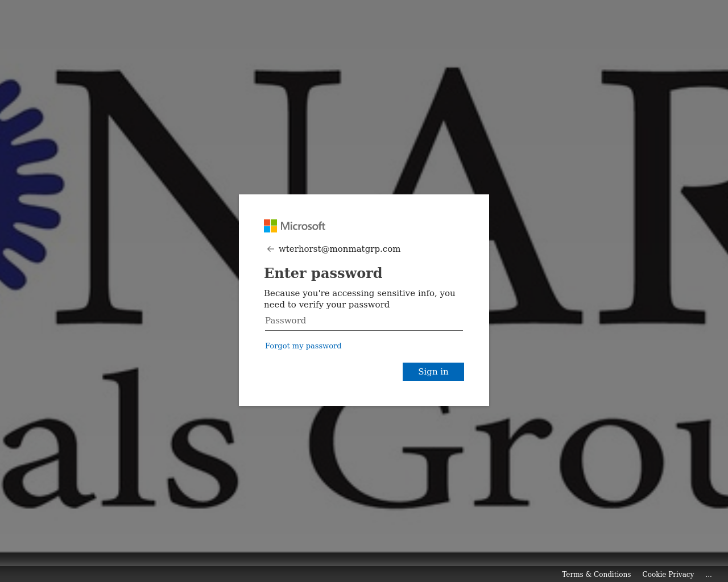Expand the footer ellipsis more options

[709, 574]
